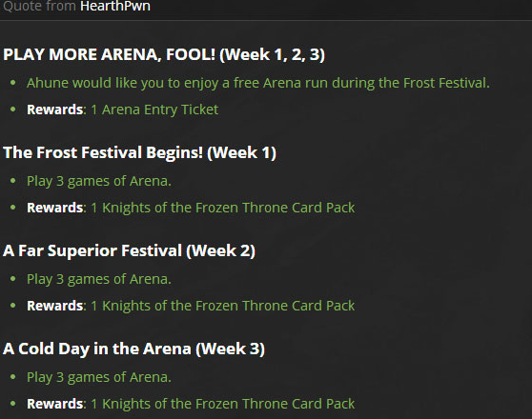Click the bullet point beside the Ahune sentence
Viewport: 532px width, 419px height.
click(13, 83)
